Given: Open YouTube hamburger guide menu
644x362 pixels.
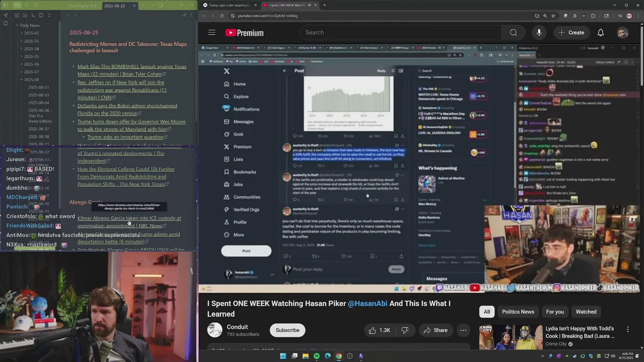Looking at the screenshot, I should tap(212, 33).
